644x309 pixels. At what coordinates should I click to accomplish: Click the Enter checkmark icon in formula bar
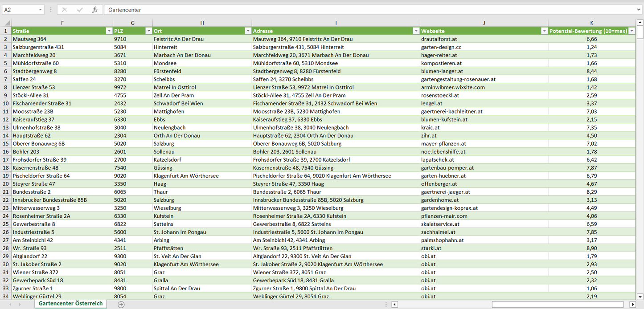(80, 10)
